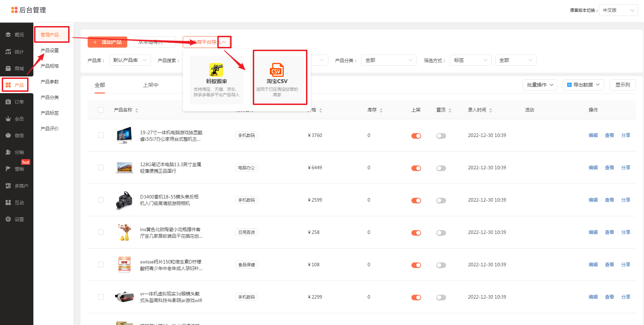Open the 分销 distribution sidebar icon

point(8,152)
